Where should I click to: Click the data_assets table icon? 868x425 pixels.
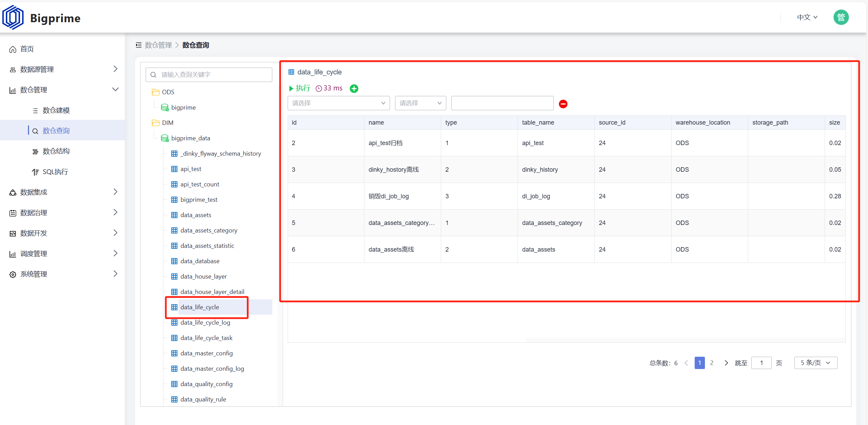tap(174, 215)
